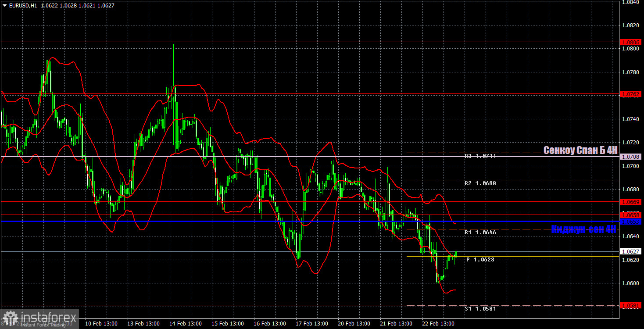Open the chart menu triangle beside EURUSD,H1

(x=4, y=6)
